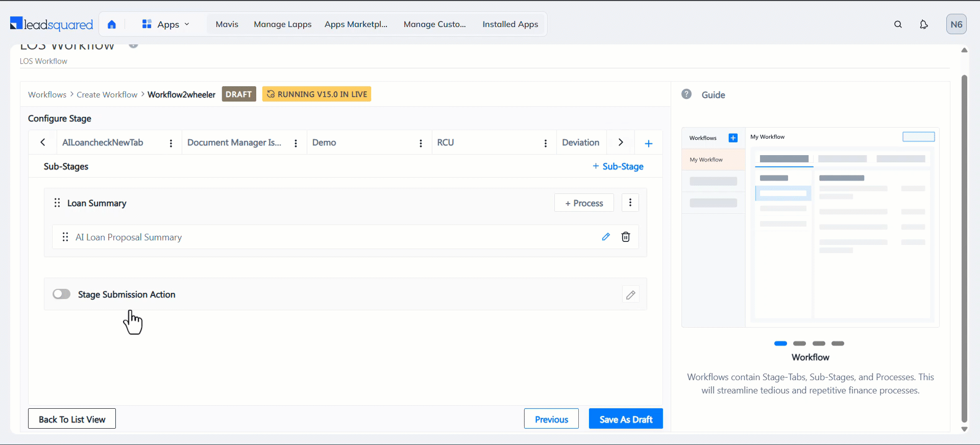Open AILoancheckNewTab three-dot options

tap(171, 143)
